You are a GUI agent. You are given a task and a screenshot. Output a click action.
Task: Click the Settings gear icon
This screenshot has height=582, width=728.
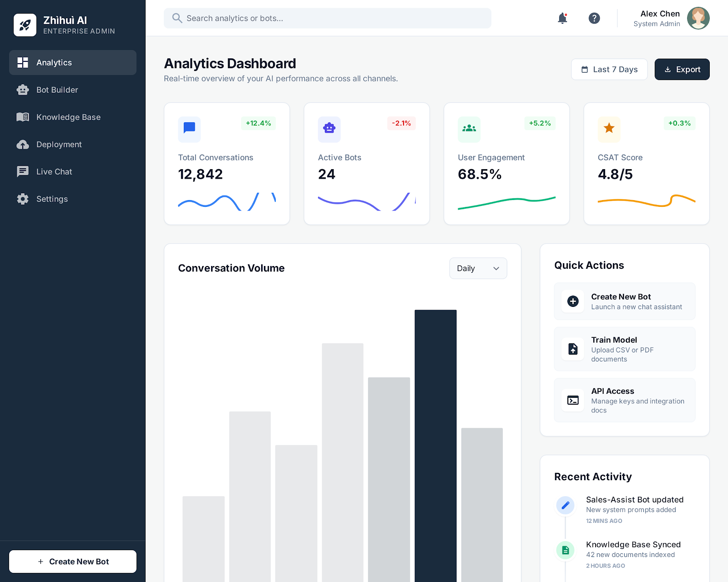tap(23, 199)
